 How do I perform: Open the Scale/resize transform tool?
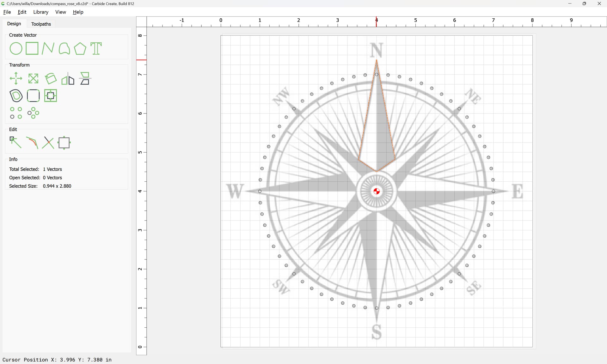point(33,79)
